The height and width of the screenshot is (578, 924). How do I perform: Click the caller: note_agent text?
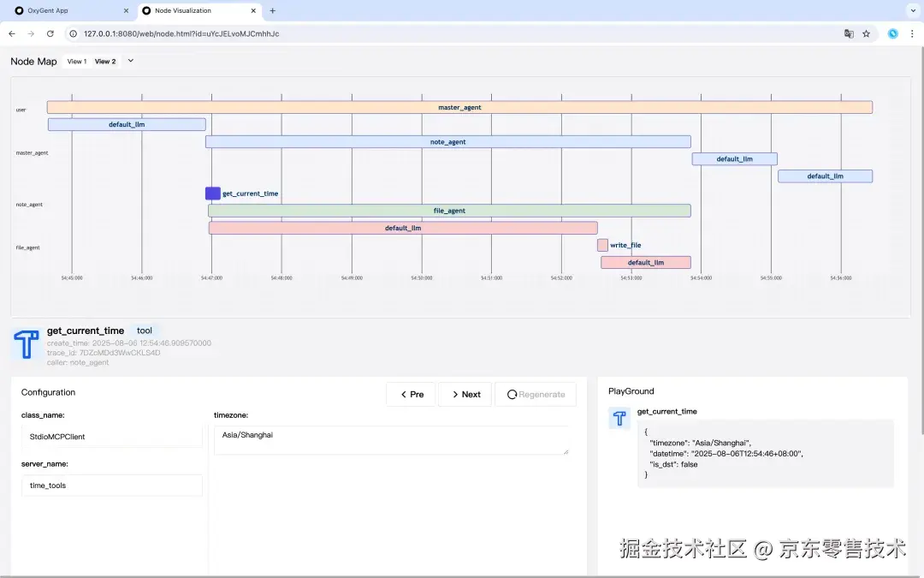click(78, 363)
